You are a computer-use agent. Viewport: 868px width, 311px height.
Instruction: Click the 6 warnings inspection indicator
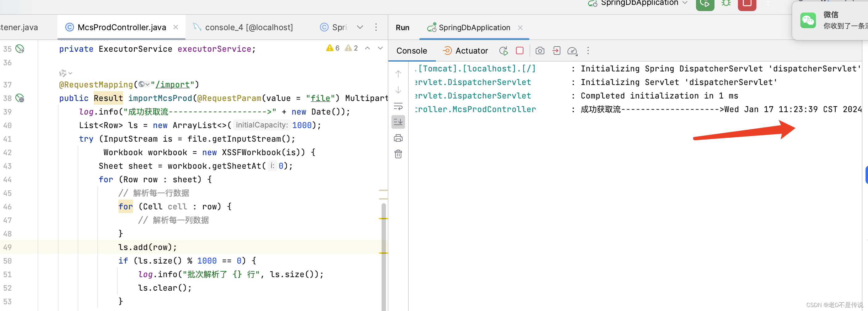pos(333,48)
